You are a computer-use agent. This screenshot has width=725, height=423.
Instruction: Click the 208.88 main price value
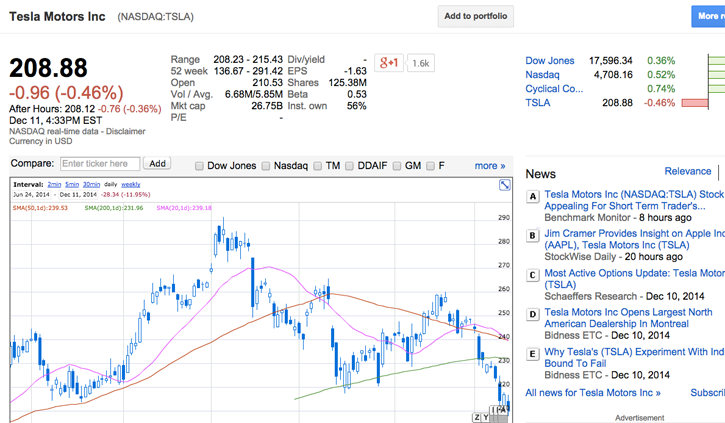coord(48,68)
